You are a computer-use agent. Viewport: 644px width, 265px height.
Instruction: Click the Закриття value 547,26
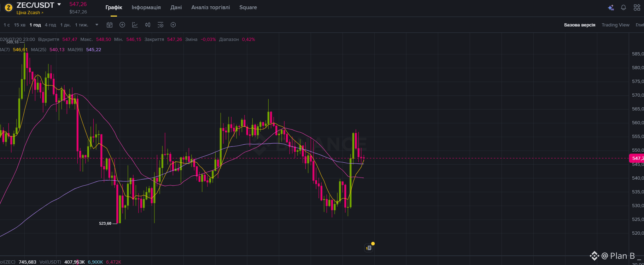175,40
